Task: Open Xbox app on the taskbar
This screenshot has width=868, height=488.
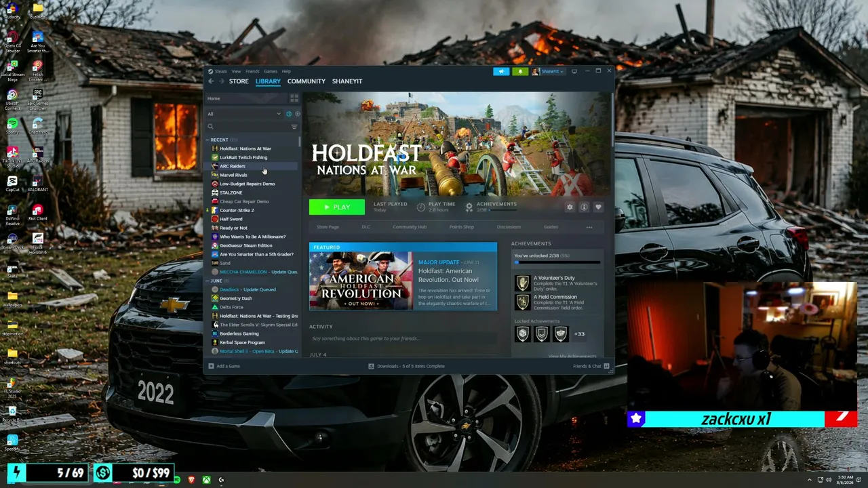Action: 206,480
